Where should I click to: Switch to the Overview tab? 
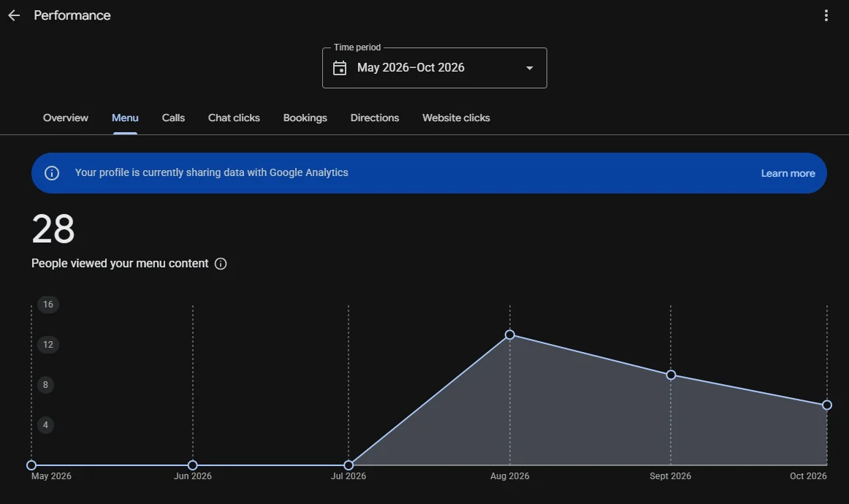coord(66,118)
